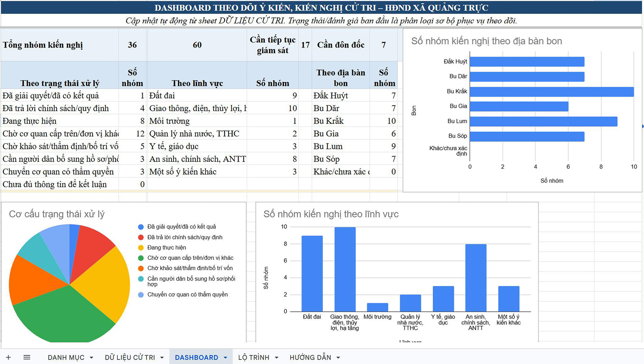The image size is (644, 364).
Task: Select the Đắk Huýt table cell
Action: [341, 95]
